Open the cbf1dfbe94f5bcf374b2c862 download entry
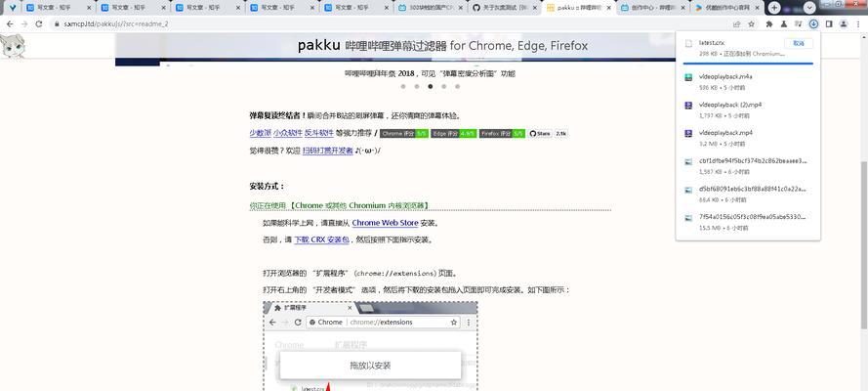 pyautogui.click(x=748, y=166)
